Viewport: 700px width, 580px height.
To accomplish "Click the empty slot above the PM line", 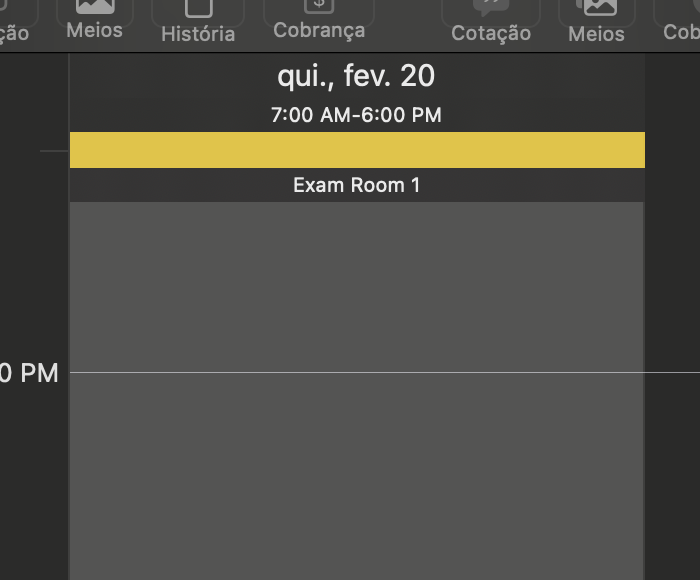I will [357, 287].
